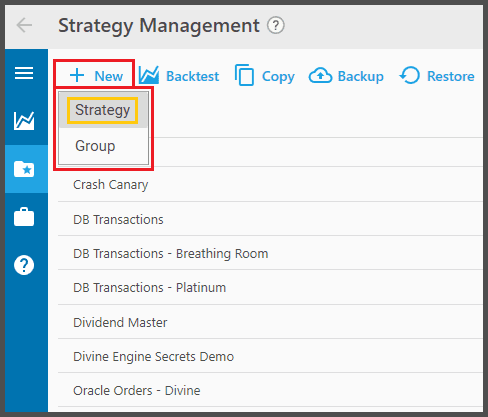Toggle the hamburger menu in sidebar
This screenshot has height=417, width=488.
pyautogui.click(x=24, y=73)
